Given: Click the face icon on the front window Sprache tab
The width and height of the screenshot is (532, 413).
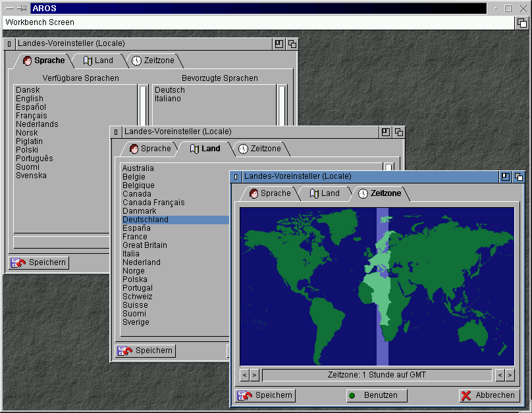Looking at the screenshot, I should [x=253, y=194].
